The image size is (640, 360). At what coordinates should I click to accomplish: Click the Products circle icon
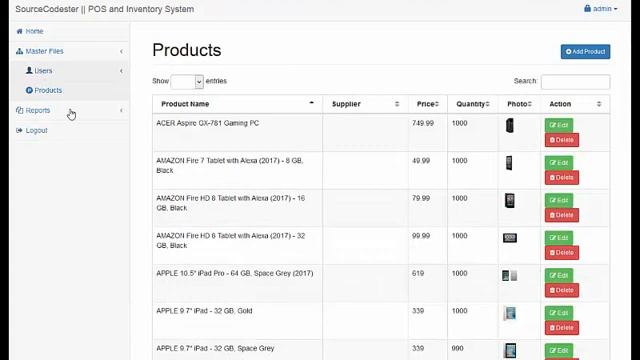29,90
